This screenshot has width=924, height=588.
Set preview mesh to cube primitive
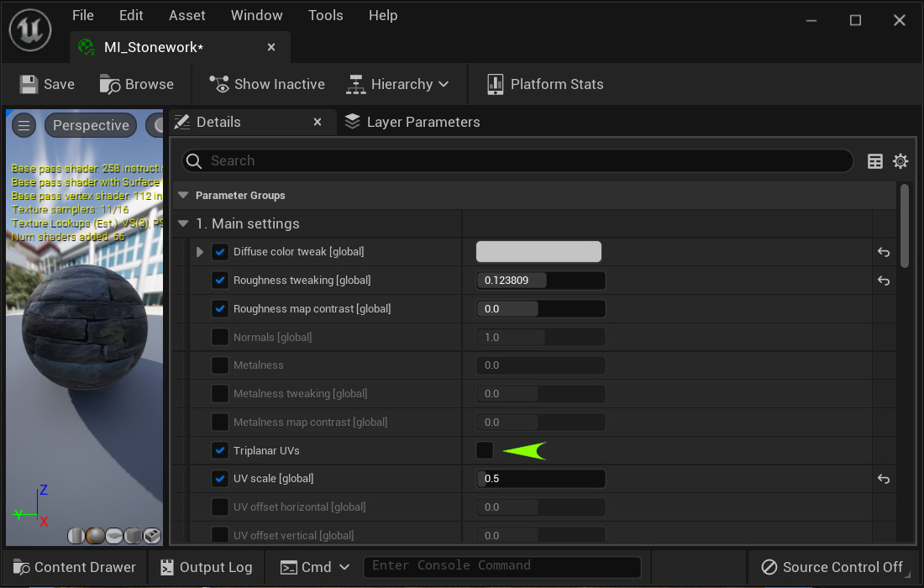pos(133,536)
